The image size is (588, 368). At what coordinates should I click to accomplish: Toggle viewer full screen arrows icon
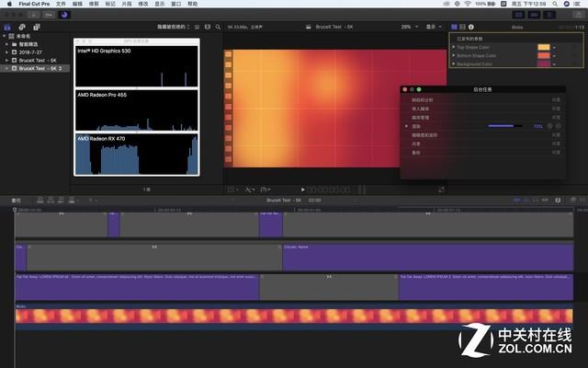[441, 190]
